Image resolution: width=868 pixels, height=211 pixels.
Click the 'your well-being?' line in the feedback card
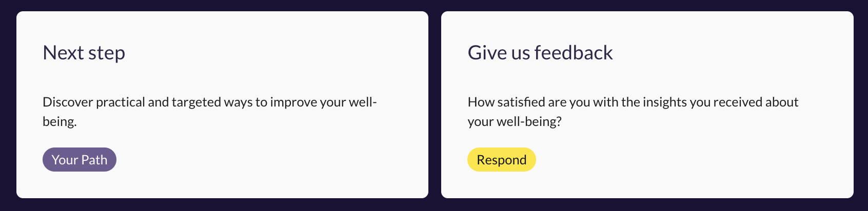coord(515,122)
